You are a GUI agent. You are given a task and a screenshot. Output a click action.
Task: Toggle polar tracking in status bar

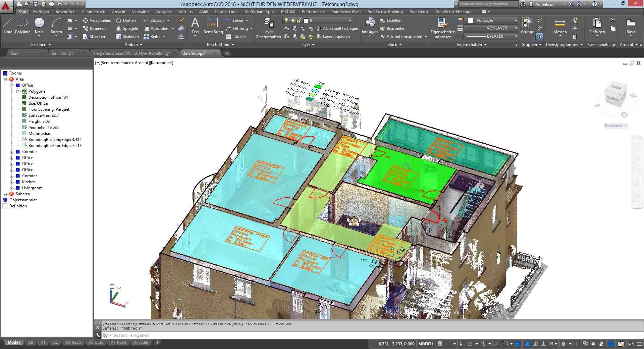(x=470, y=344)
